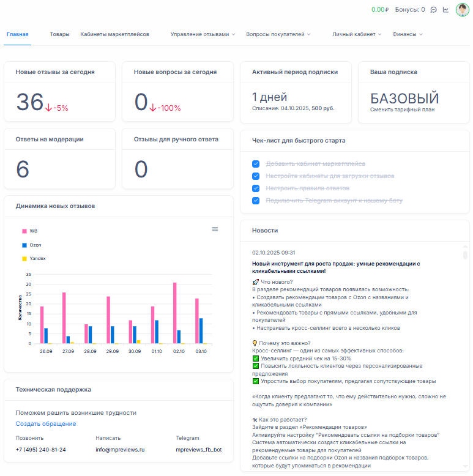The width and height of the screenshot is (473, 476).
Task: Toggle the 'Подключить Telegram аккаунт' checkbox
Action: [x=256, y=201]
